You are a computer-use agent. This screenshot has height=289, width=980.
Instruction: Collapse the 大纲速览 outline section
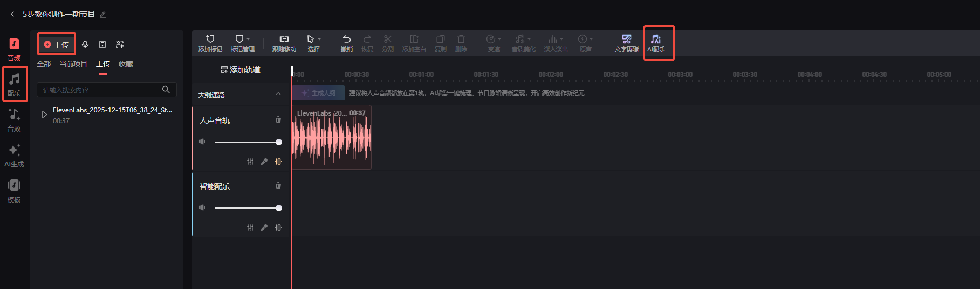tap(278, 94)
